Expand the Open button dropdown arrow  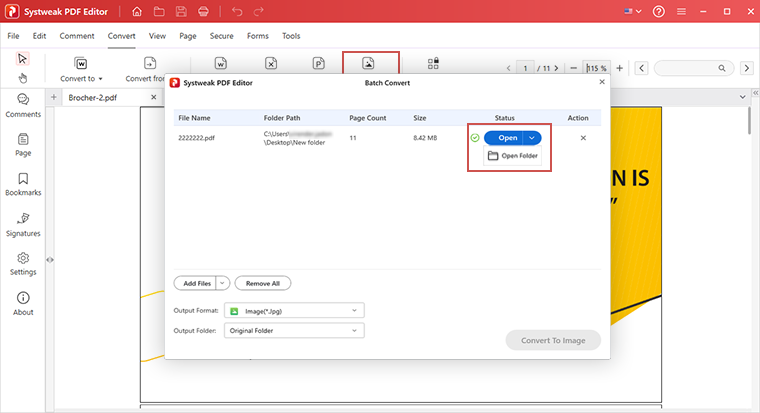coord(532,138)
